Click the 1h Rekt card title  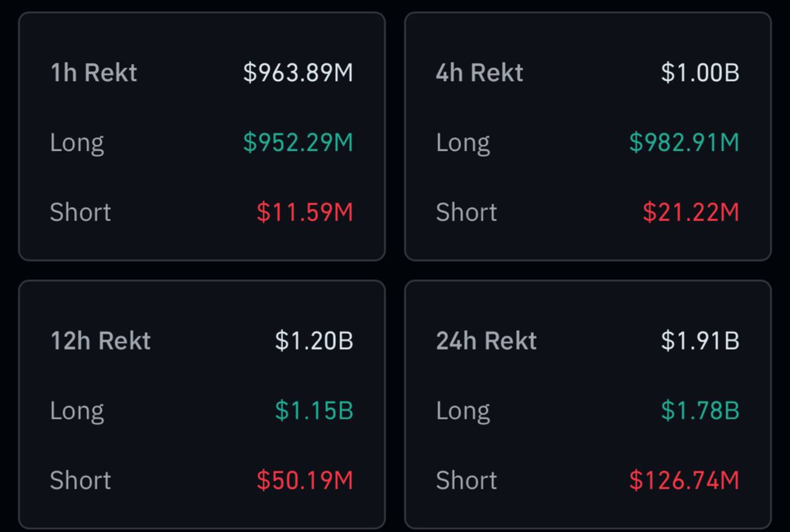[x=93, y=73]
